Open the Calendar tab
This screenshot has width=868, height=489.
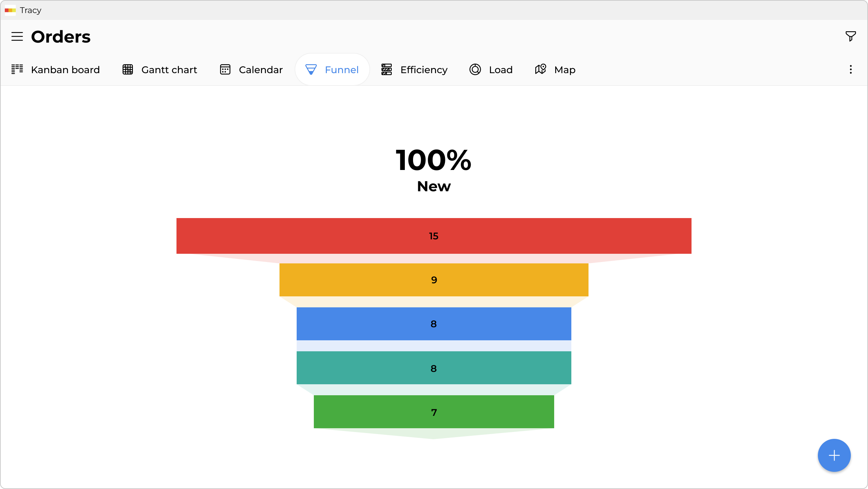(x=261, y=70)
